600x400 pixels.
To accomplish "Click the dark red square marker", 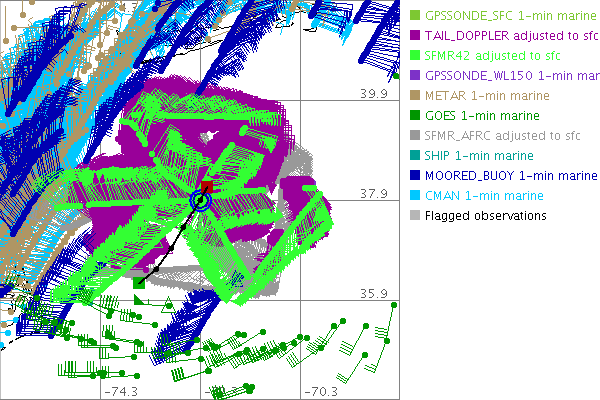I will point(208,187).
